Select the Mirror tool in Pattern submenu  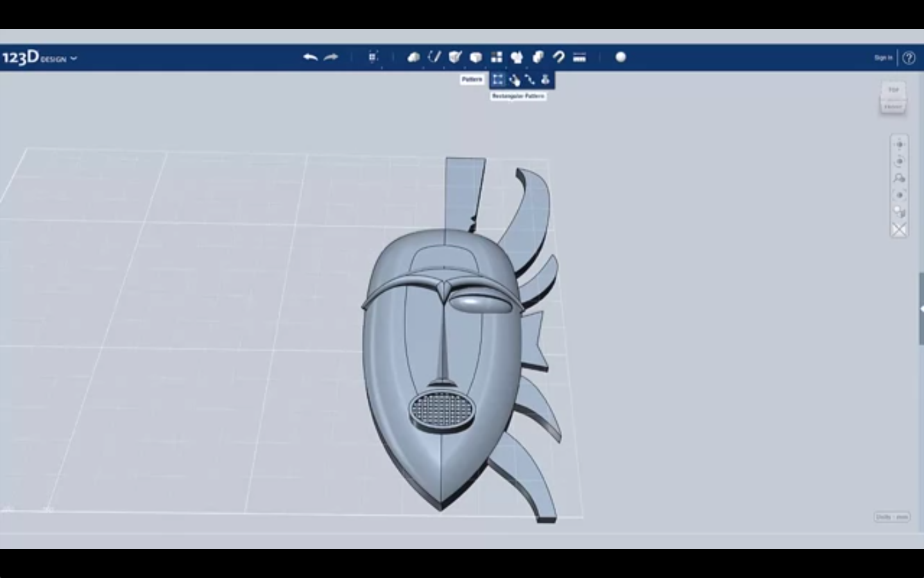click(545, 80)
